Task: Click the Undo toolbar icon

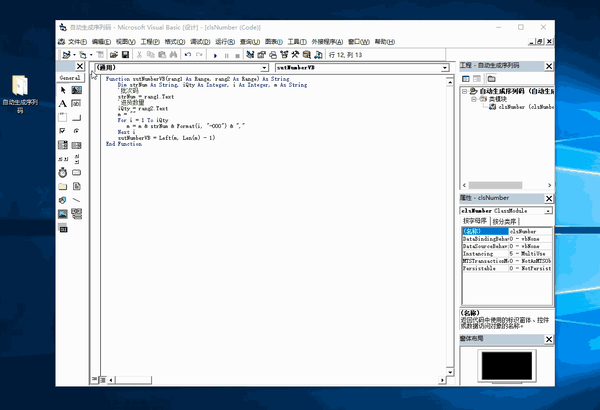Action: coord(188,55)
